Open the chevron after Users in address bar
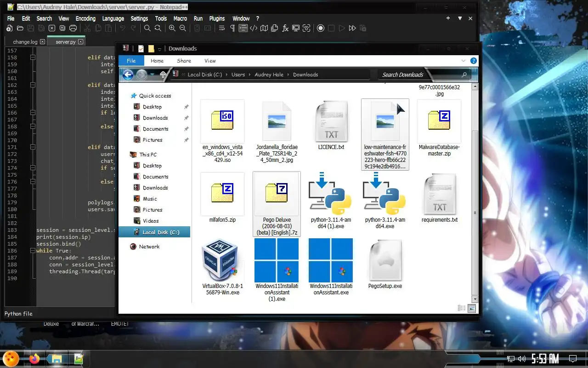This screenshot has height=368, width=588. pyautogui.click(x=250, y=75)
